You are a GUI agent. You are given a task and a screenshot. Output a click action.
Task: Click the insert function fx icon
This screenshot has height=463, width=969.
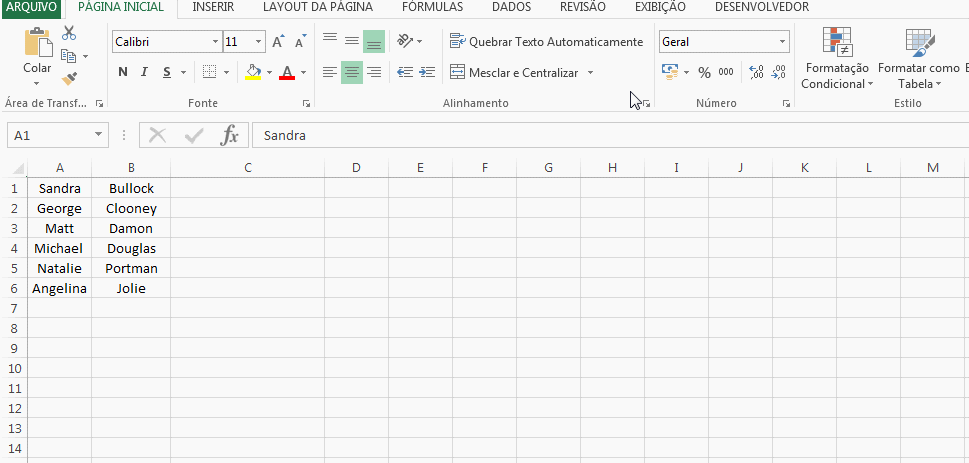(x=230, y=135)
